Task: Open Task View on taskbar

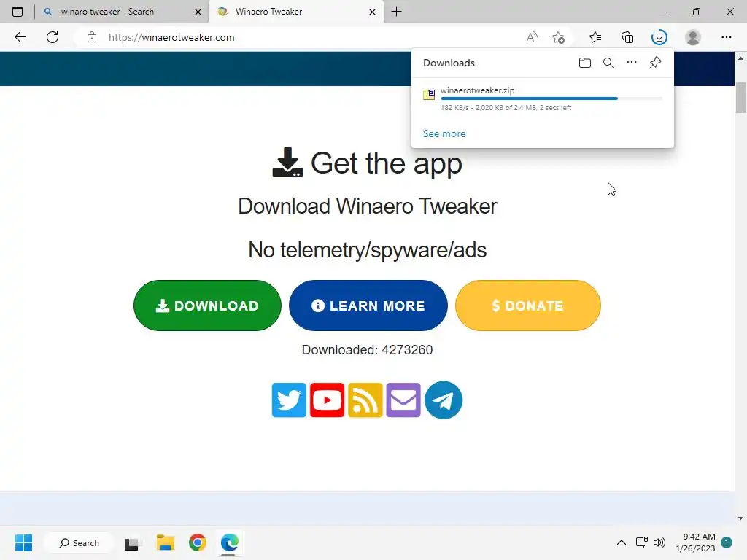Action: click(131, 543)
